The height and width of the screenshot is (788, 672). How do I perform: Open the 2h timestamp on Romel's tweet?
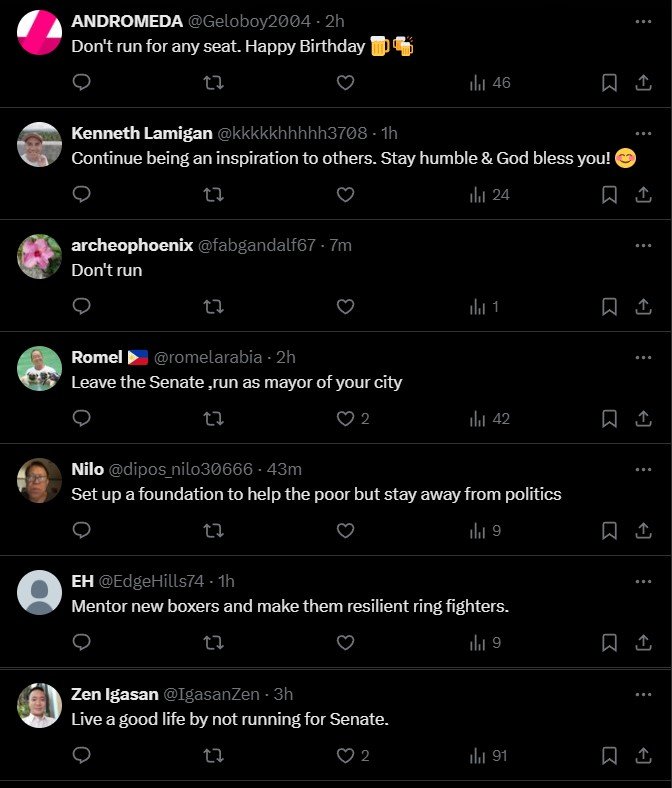coord(286,357)
